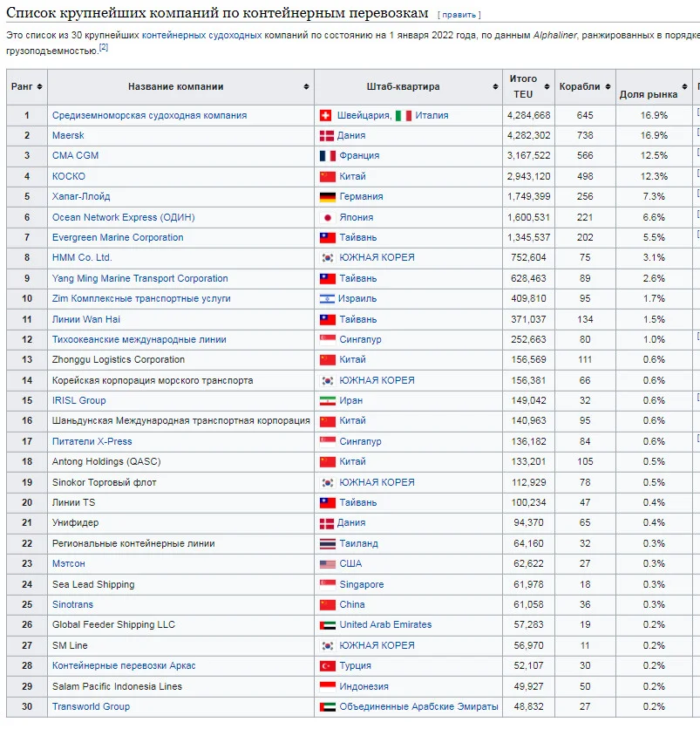700x729 pixels.
Task: Click the sort arrows for Доля рынка
Action: coord(684,87)
